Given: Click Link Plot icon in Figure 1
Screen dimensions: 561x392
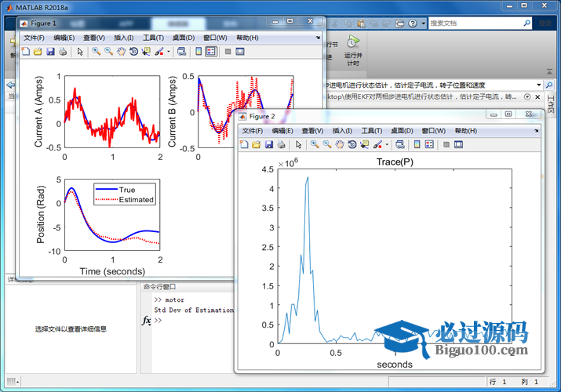Looking at the screenshot, I should point(182,52).
